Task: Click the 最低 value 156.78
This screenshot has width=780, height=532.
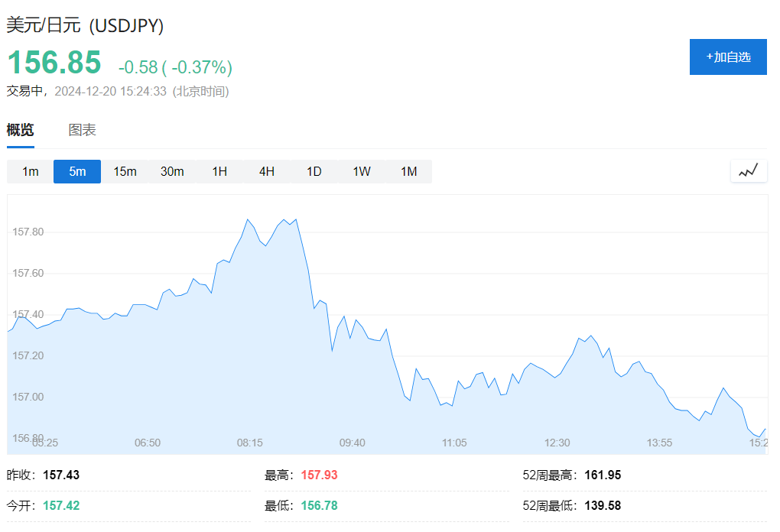Action: [x=319, y=506]
